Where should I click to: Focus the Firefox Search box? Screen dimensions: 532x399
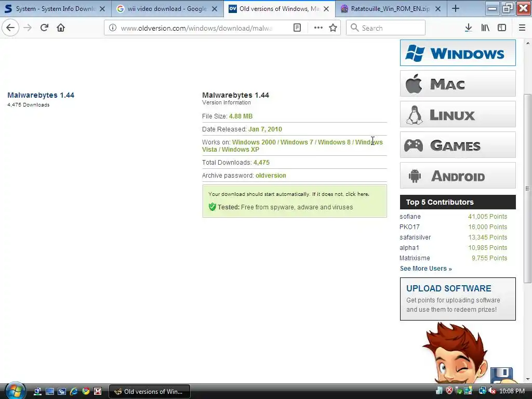point(385,28)
